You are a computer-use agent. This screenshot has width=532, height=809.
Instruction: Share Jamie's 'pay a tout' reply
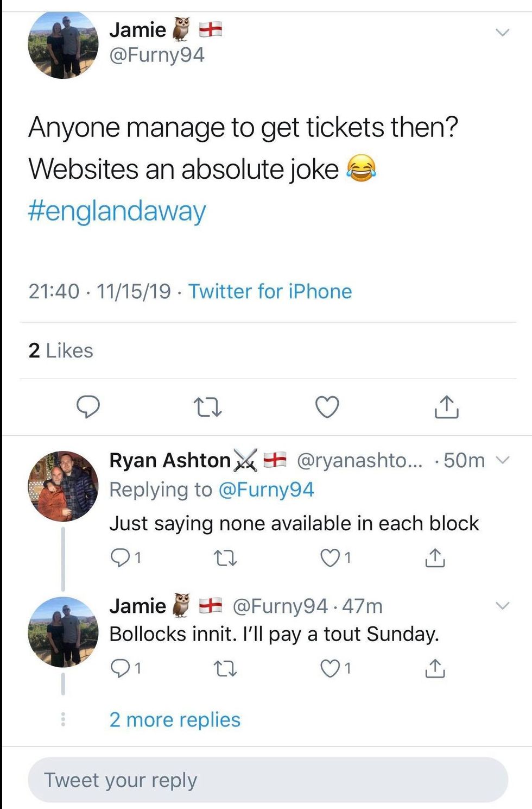434,669
